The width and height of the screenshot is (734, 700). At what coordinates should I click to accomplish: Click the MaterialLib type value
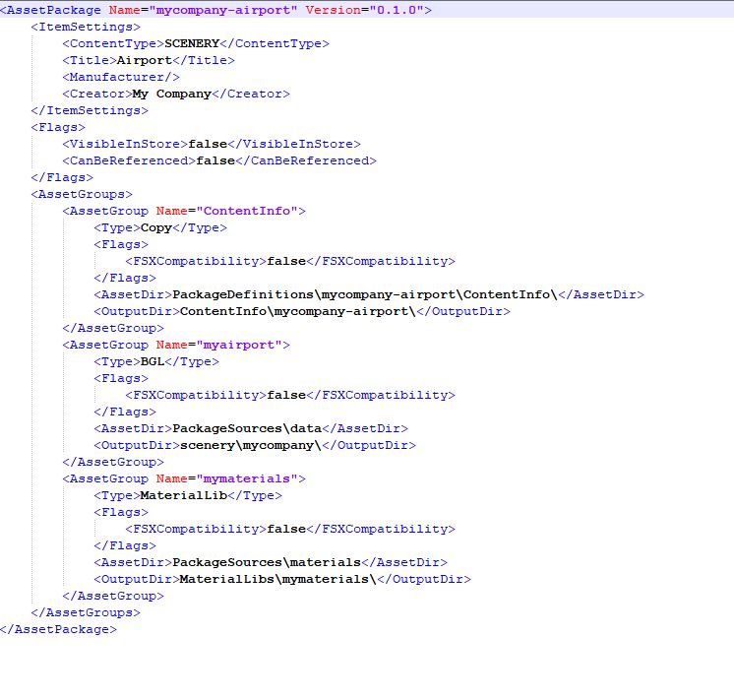click(183, 495)
